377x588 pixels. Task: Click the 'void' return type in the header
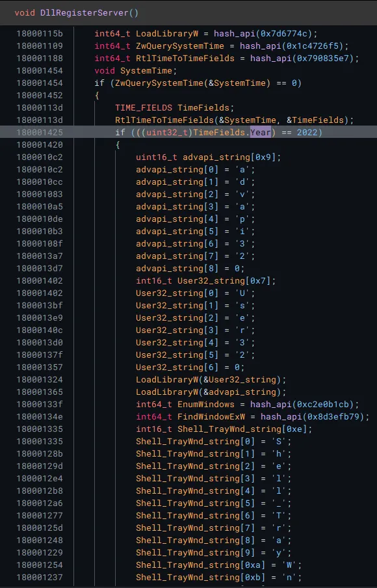[25, 13]
